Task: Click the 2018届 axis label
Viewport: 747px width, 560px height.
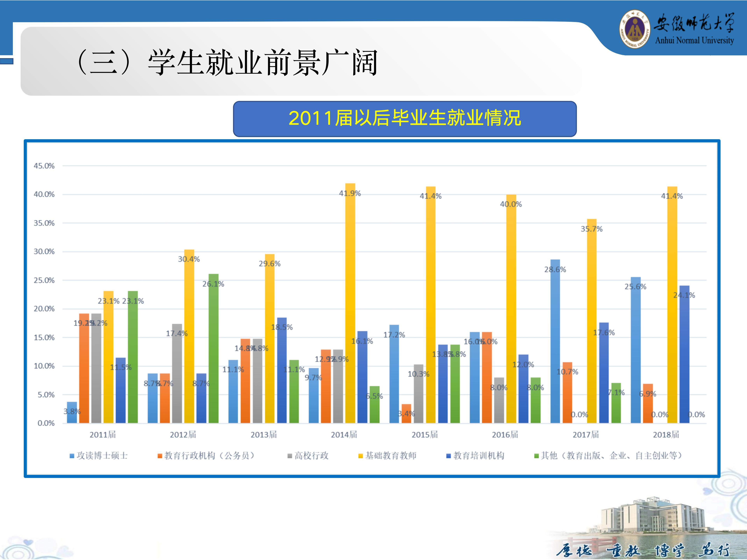Action: point(666,435)
